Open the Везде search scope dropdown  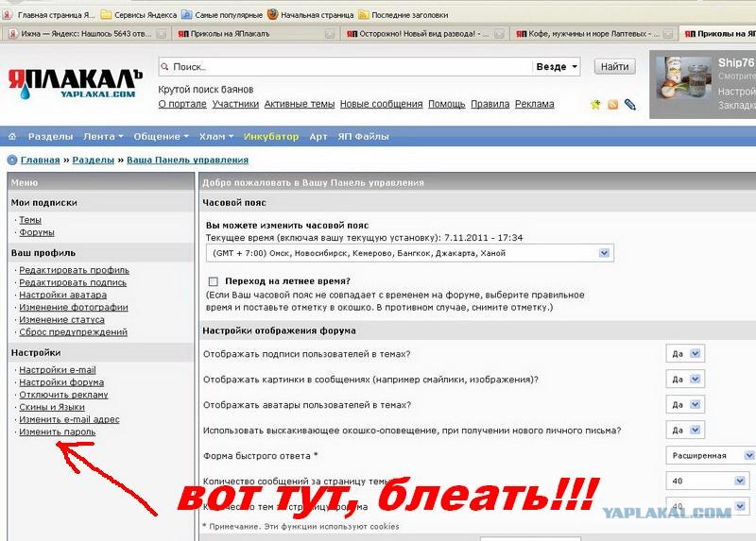point(557,66)
